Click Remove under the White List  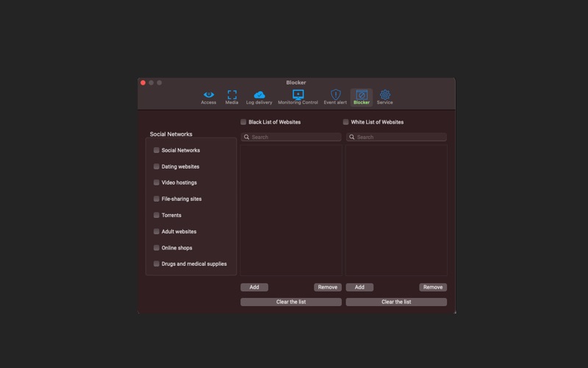(x=433, y=287)
